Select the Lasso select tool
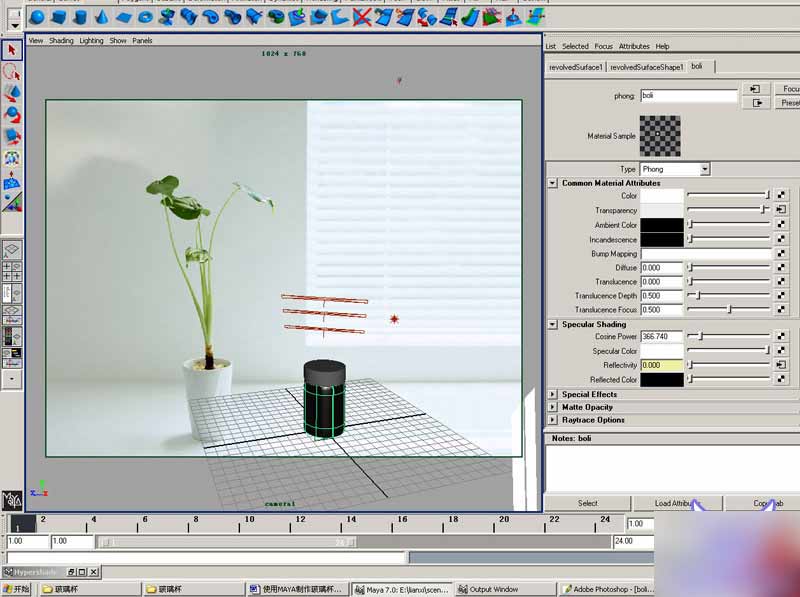The height and width of the screenshot is (597, 800). 12,71
